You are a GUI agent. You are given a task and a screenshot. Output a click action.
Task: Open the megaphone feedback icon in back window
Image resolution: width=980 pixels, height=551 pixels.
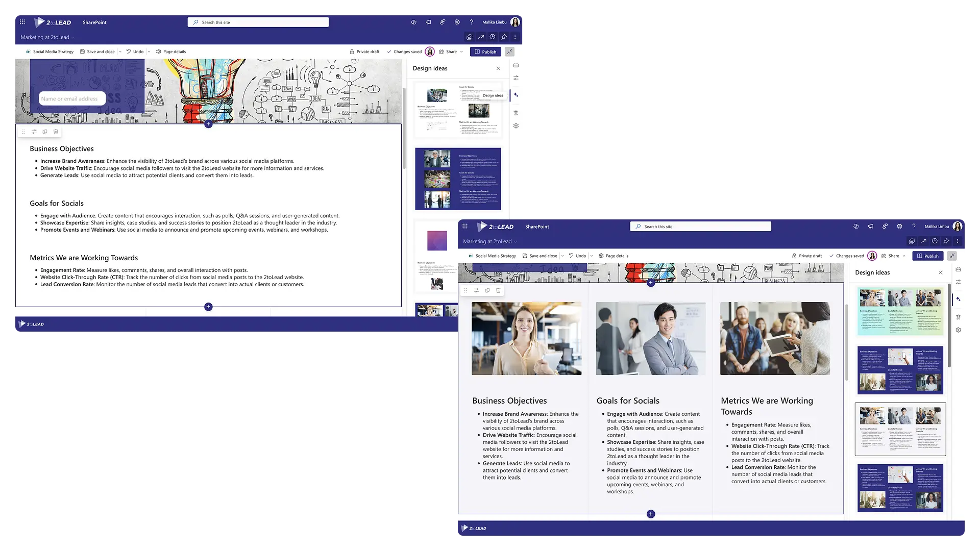(428, 22)
